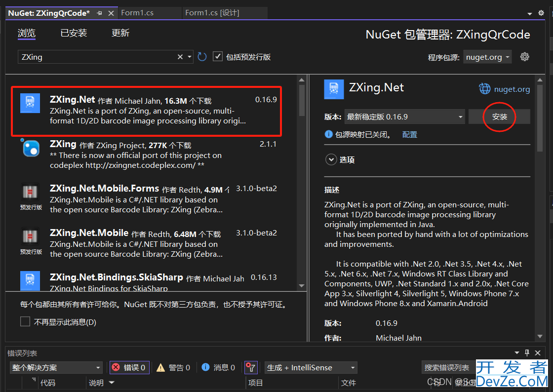Toggle 消息 0 filter button
This screenshot has height=392, width=553.
tap(218, 368)
